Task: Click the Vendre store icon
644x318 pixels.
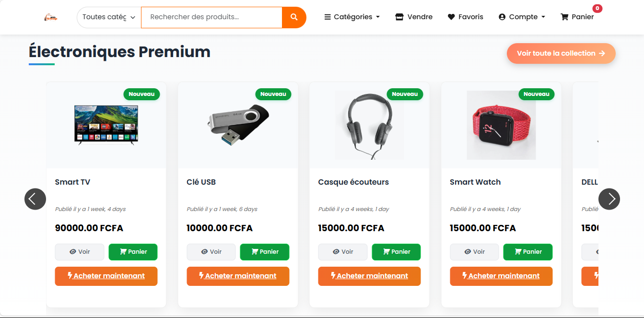Action: coord(399,17)
